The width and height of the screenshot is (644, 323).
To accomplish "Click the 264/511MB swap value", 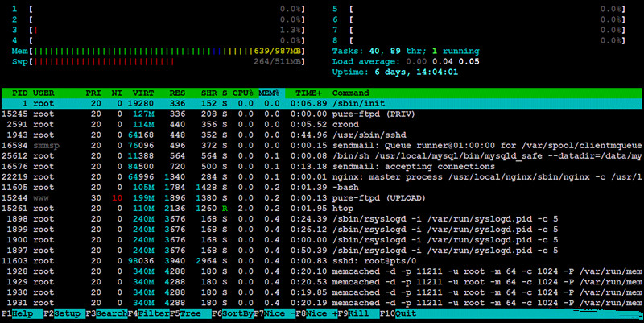I will click(x=278, y=62).
